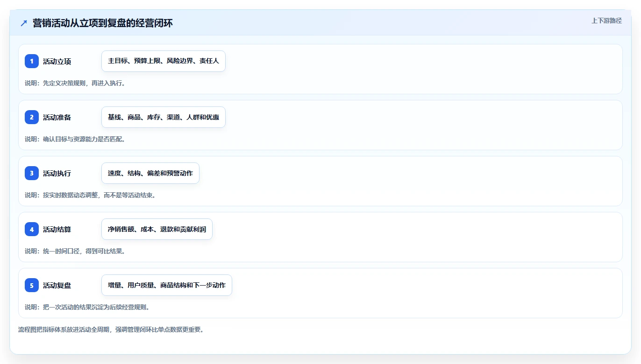Click the 活动执行 step name

pyautogui.click(x=57, y=173)
